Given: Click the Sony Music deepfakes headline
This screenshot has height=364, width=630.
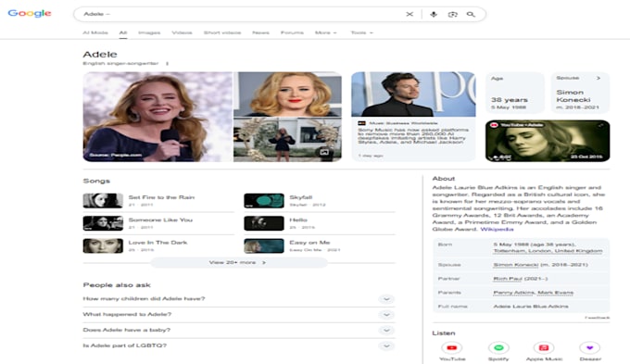Looking at the screenshot, I should (413, 136).
